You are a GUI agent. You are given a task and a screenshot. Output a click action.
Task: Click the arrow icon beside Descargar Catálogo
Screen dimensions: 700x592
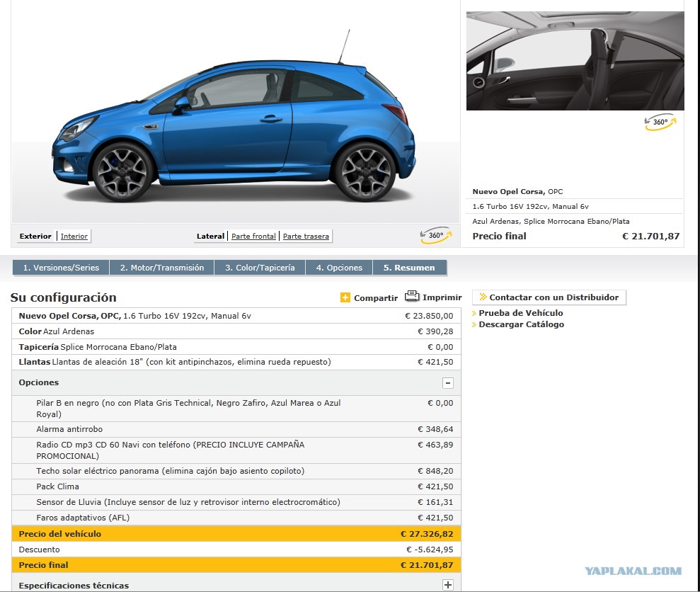coord(474,325)
